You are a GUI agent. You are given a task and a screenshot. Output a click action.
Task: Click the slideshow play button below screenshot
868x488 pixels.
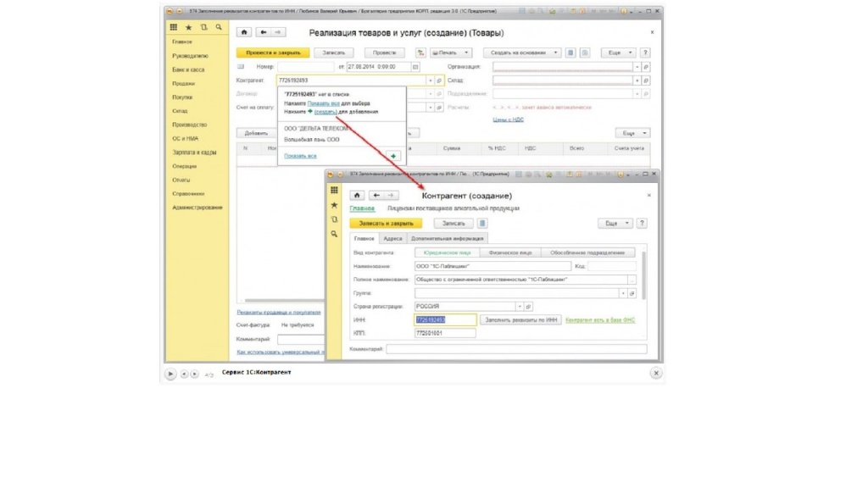pyautogui.click(x=170, y=374)
